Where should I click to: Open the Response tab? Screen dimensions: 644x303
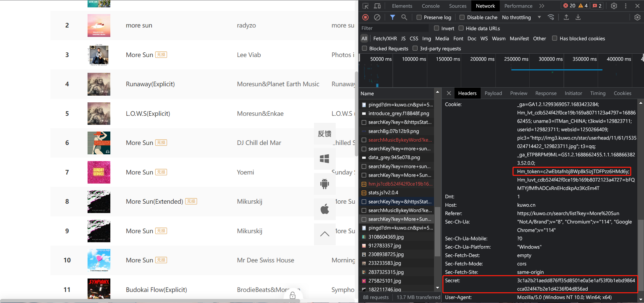[546, 93]
